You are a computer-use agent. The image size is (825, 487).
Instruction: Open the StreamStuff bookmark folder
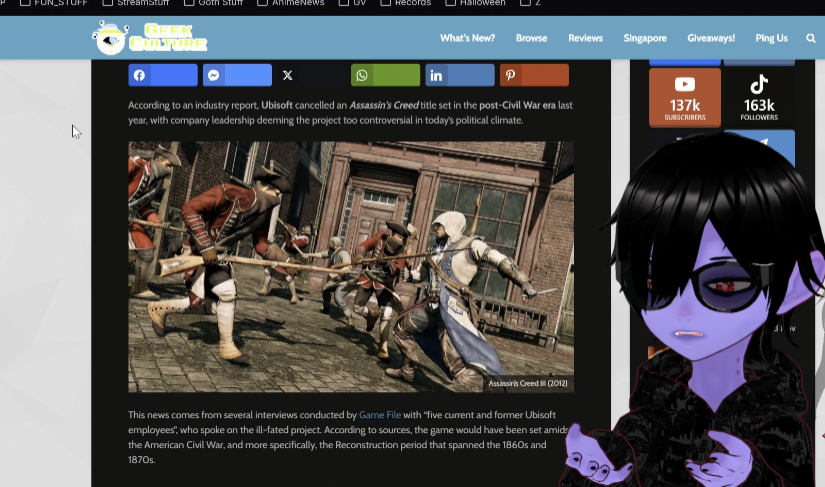click(x=136, y=3)
